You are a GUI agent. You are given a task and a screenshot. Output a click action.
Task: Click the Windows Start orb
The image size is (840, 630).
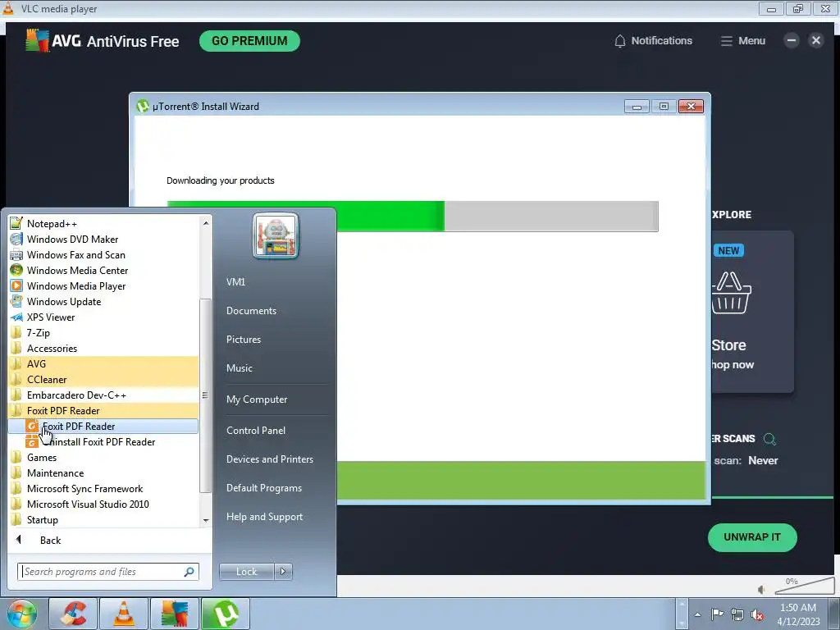(x=22, y=614)
